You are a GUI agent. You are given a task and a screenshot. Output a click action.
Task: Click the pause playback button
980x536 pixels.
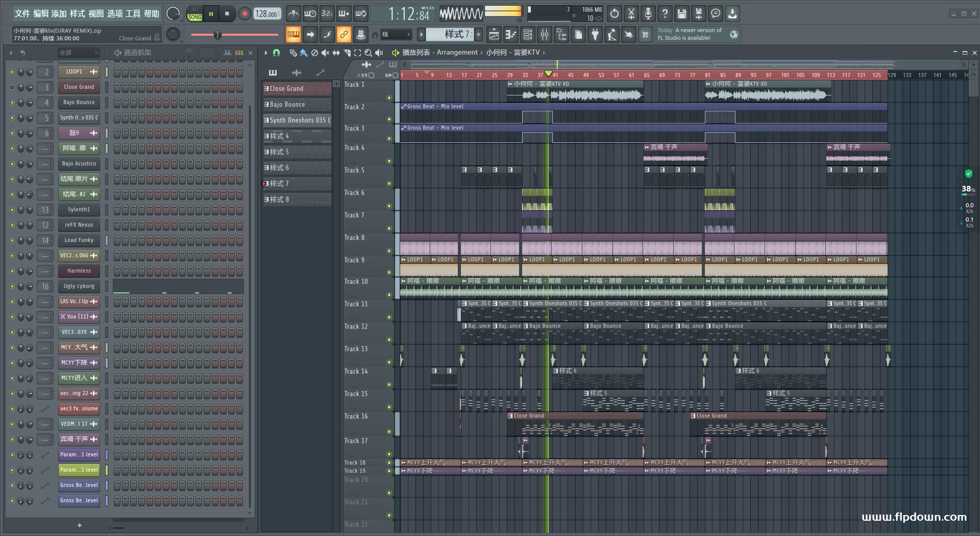click(x=211, y=14)
